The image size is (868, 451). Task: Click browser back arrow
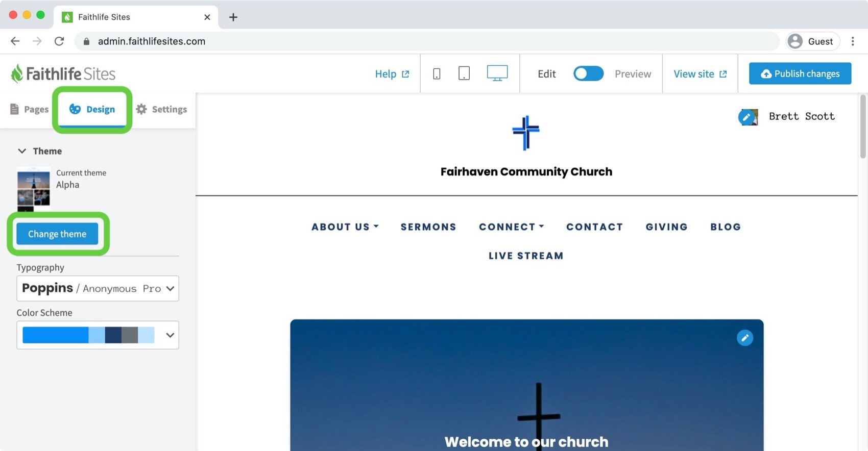[x=15, y=41]
